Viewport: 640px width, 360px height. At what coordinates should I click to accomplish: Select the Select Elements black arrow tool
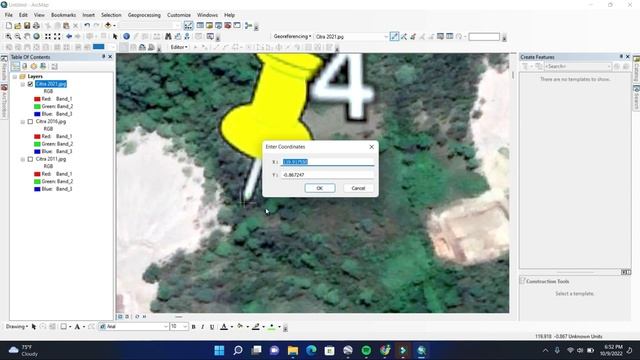[x=115, y=37]
